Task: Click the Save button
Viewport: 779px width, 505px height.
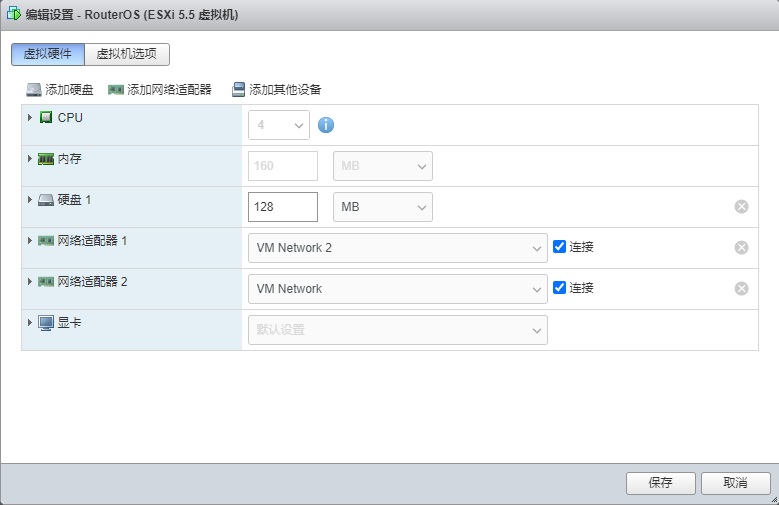Action: point(660,483)
